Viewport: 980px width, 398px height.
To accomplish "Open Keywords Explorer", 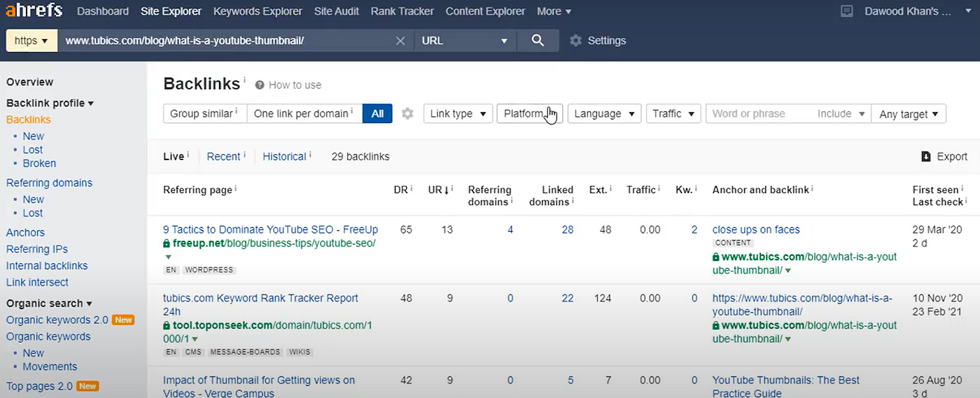I will (258, 11).
